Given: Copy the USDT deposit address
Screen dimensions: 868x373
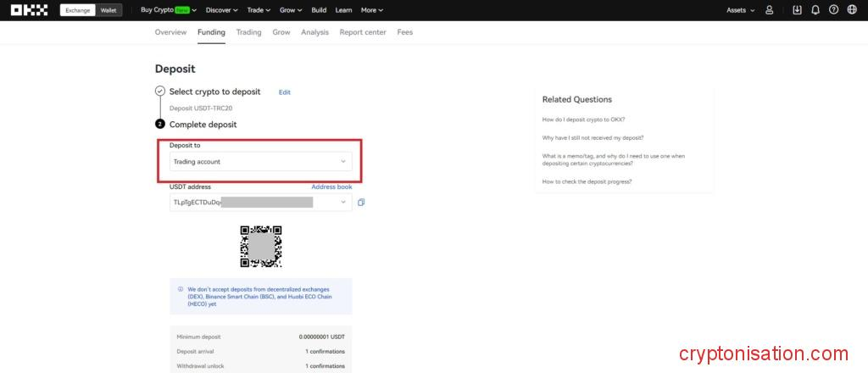Looking at the screenshot, I should tap(361, 203).
